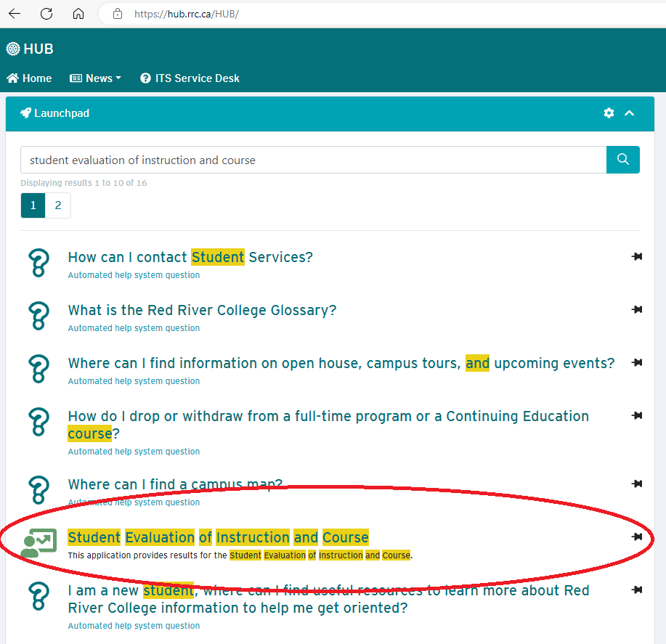Go to results page 2
The height and width of the screenshot is (644, 666).
coord(58,205)
